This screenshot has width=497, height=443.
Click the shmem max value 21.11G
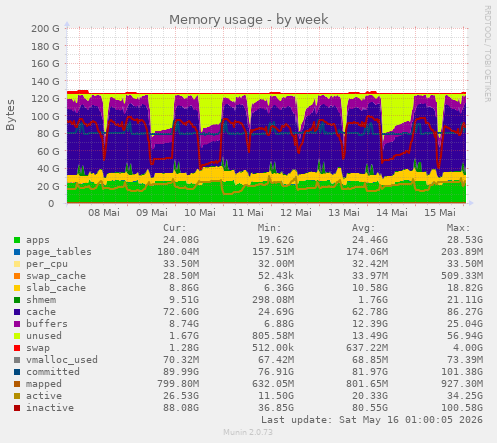[x=465, y=300]
